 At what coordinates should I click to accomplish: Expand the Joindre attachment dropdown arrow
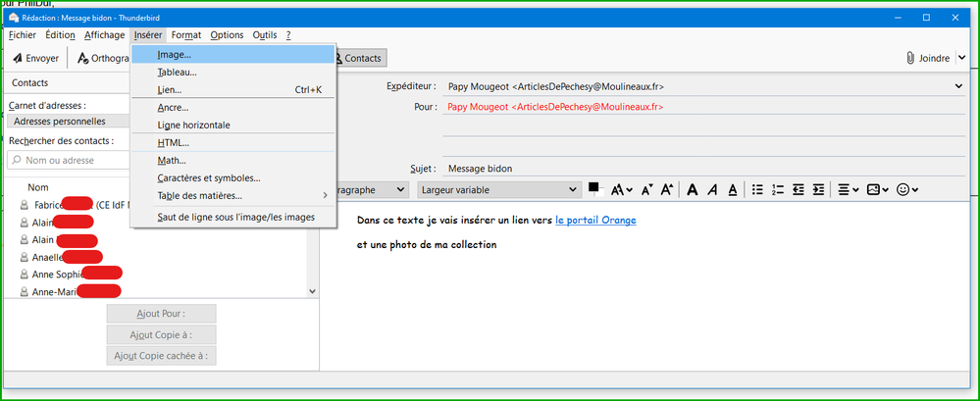961,59
